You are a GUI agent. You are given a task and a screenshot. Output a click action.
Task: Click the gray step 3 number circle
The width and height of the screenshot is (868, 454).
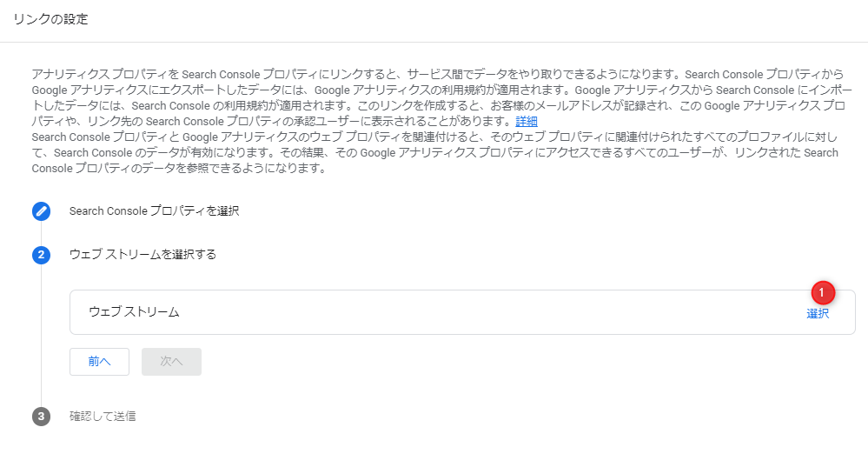[41, 417]
